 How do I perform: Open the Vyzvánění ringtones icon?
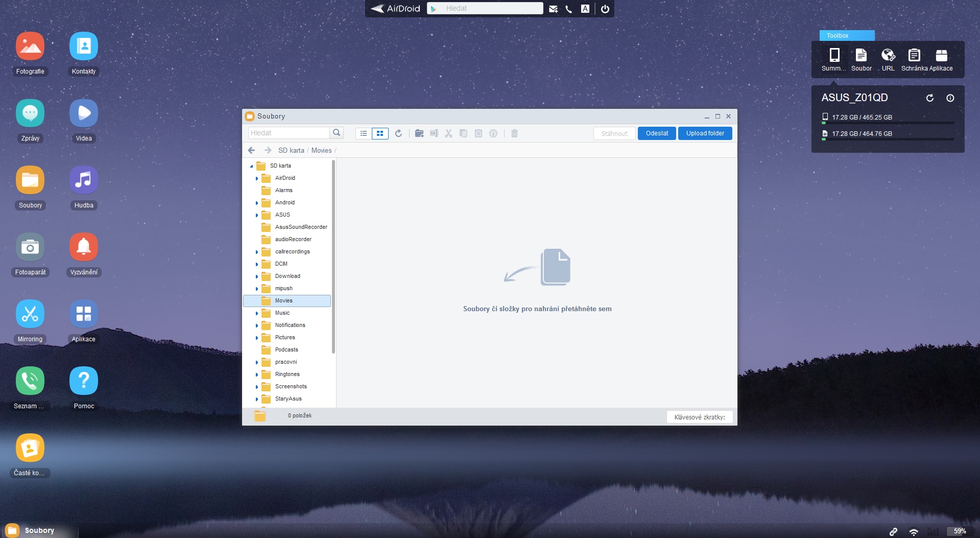[x=84, y=247]
